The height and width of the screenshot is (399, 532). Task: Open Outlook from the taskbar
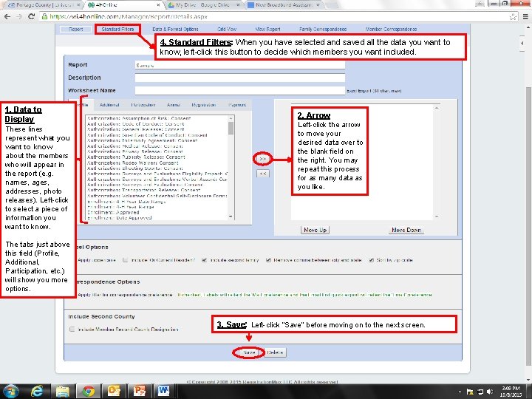point(114,392)
